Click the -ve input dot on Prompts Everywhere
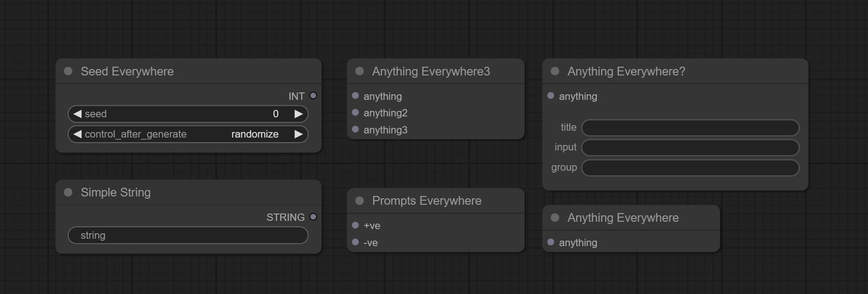The height and width of the screenshot is (294, 868). (x=355, y=242)
